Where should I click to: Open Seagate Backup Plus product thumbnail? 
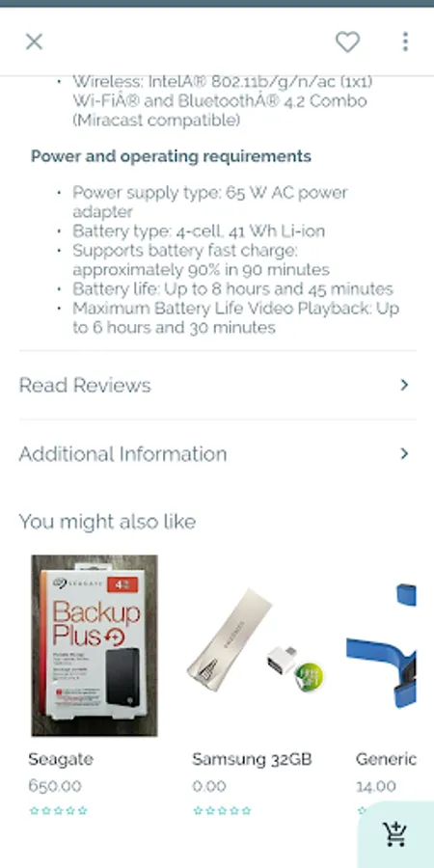coord(95,645)
